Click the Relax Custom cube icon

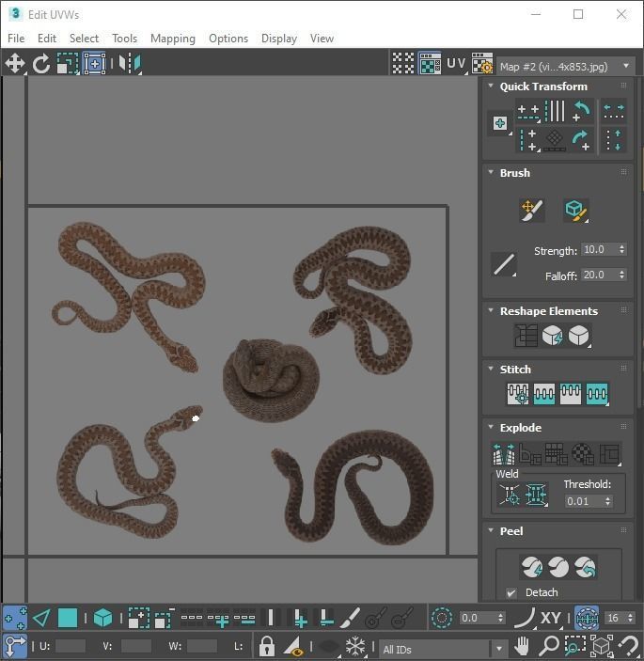coord(579,336)
